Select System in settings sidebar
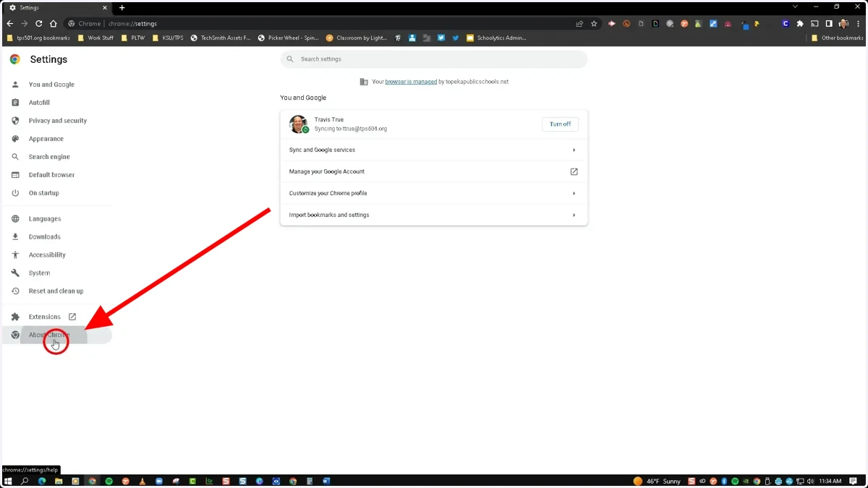Viewport: 868px width, 488px height. pos(39,273)
